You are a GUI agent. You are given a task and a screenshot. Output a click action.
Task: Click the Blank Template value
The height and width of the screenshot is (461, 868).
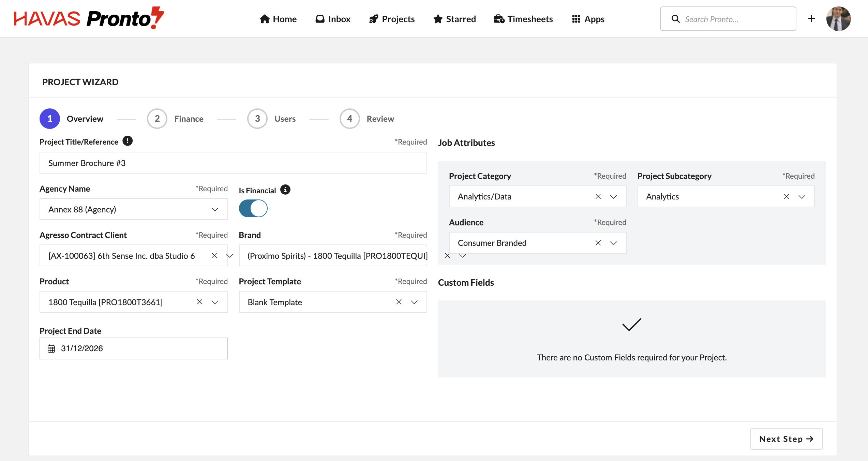[x=275, y=302]
